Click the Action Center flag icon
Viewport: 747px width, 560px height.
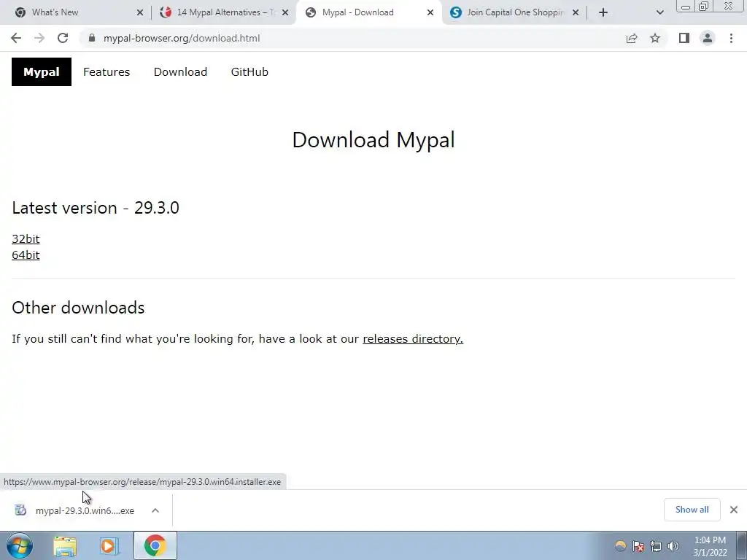coord(638,546)
